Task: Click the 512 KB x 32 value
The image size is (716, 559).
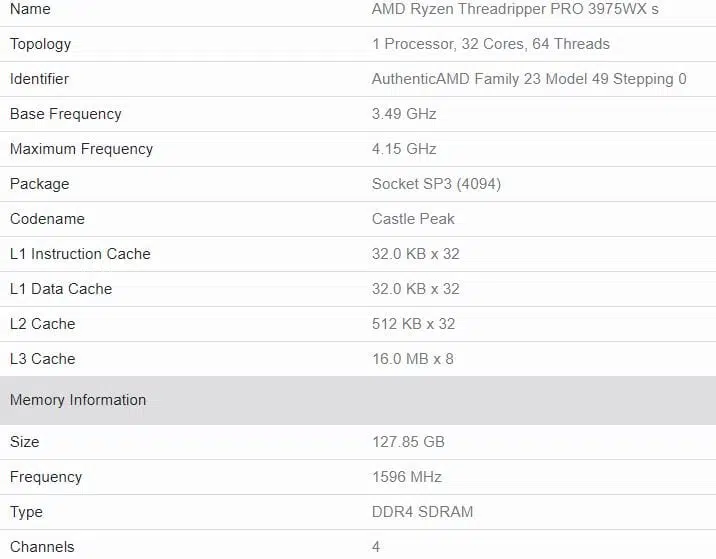Action: [413, 324]
